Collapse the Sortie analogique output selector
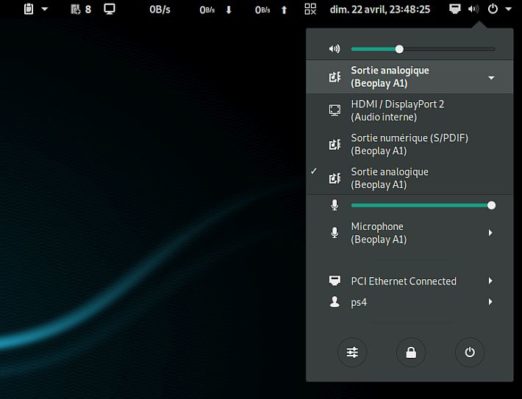The height and width of the screenshot is (399, 522). pyautogui.click(x=409, y=77)
